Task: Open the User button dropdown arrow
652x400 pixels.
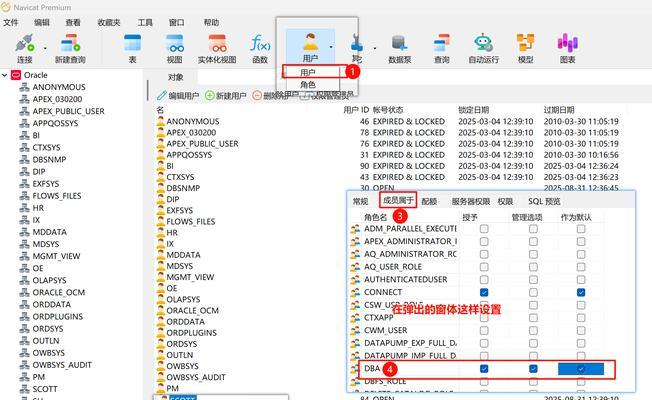Action: pyautogui.click(x=331, y=47)
